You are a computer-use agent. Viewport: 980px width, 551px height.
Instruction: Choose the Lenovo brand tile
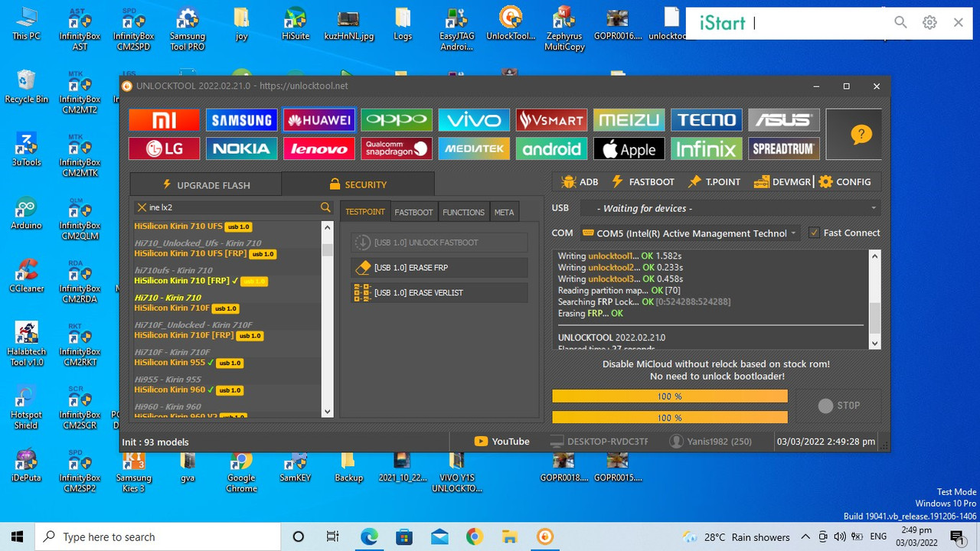coord(318,148)
